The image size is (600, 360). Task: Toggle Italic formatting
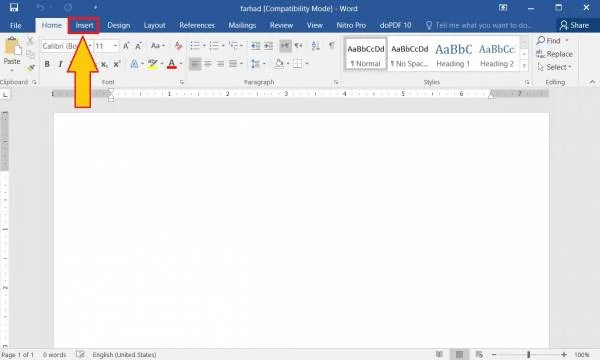60,64
